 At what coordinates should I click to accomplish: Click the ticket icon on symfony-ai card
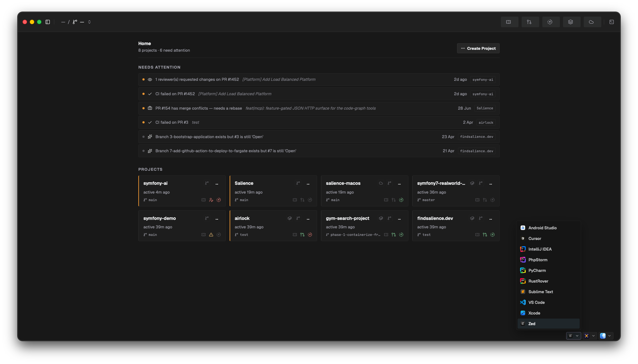coord(204,200)
